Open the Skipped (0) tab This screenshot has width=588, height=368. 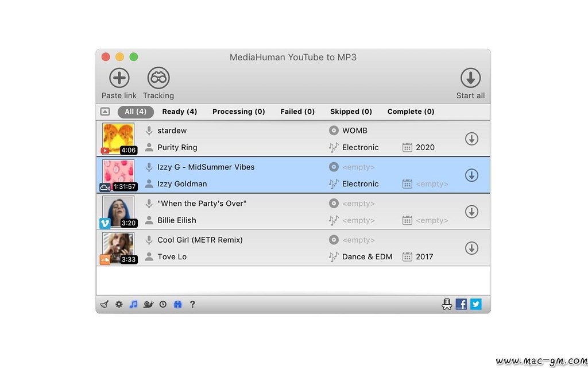point(351,112)
